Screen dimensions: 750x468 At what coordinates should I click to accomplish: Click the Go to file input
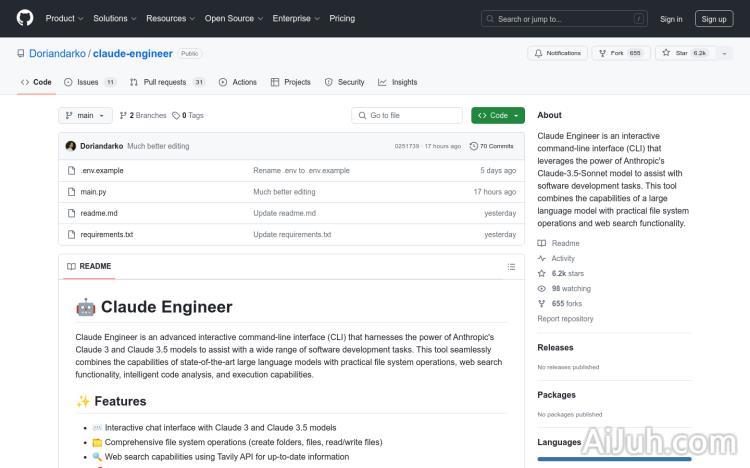pyautogui.click(x=408, y=115)
